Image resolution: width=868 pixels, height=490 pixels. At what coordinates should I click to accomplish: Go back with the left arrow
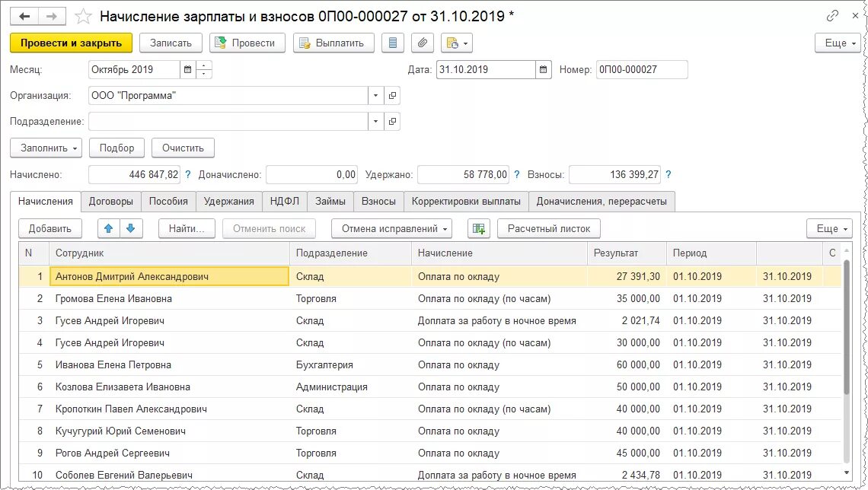coord(24,17)
